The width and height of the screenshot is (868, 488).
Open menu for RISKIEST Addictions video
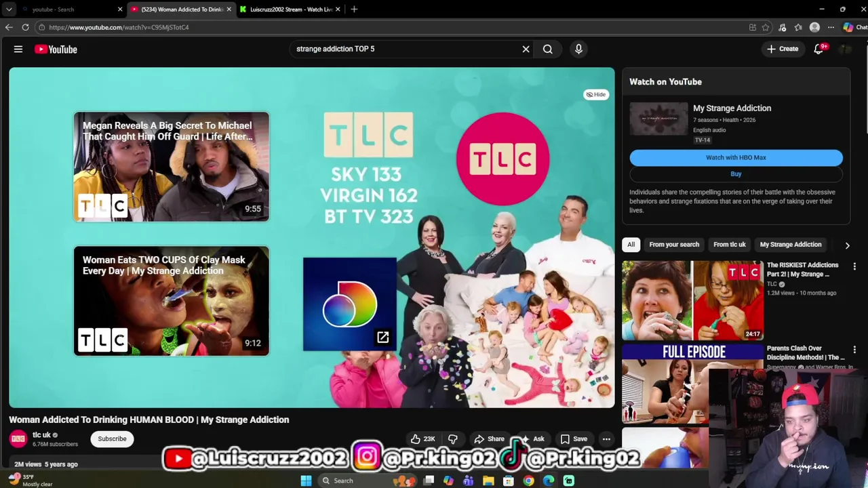(854, 266)
